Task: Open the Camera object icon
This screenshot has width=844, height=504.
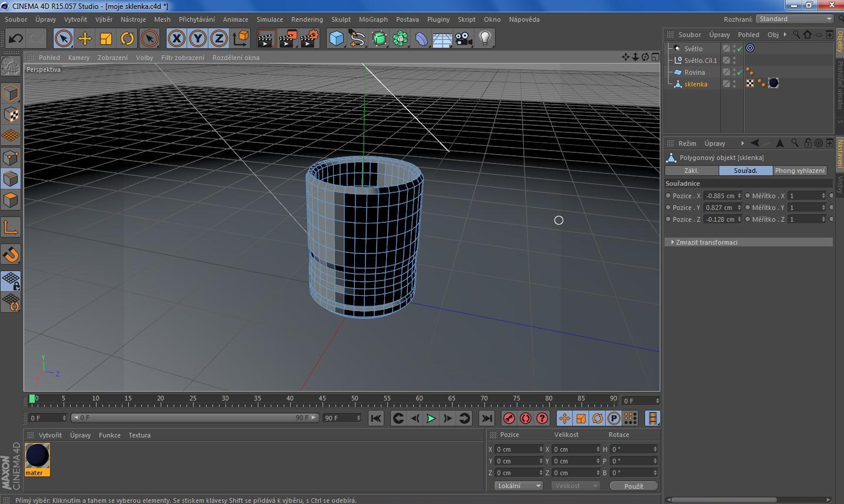Action: pyautogui.click(x=464, y=39)
